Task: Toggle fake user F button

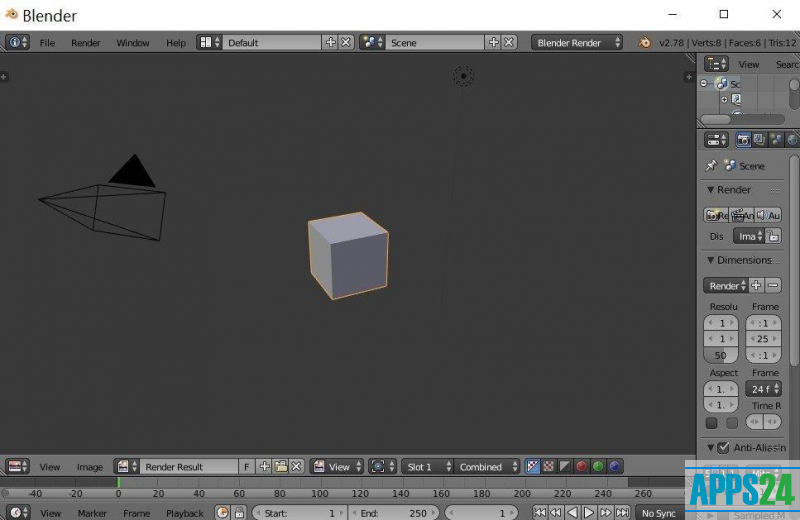Action: click(x=246, y=466)
